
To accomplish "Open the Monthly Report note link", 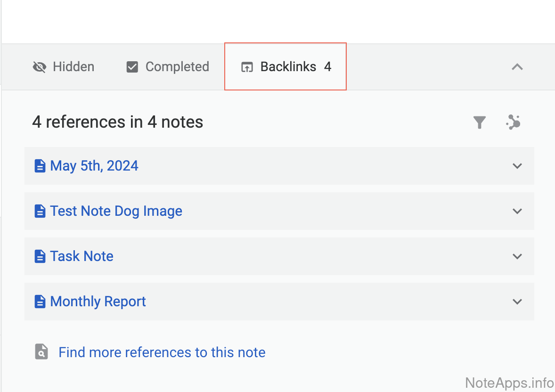I will click(x=98, y=302).
